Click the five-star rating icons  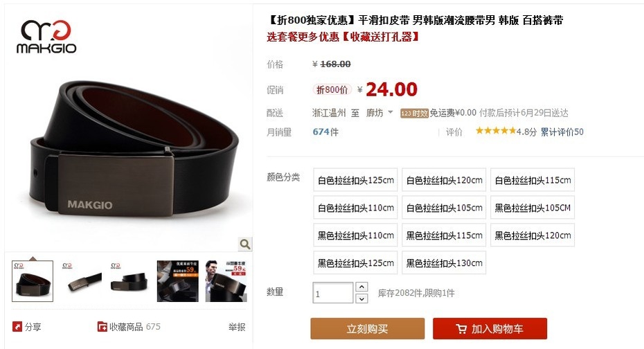coord(495,131)
